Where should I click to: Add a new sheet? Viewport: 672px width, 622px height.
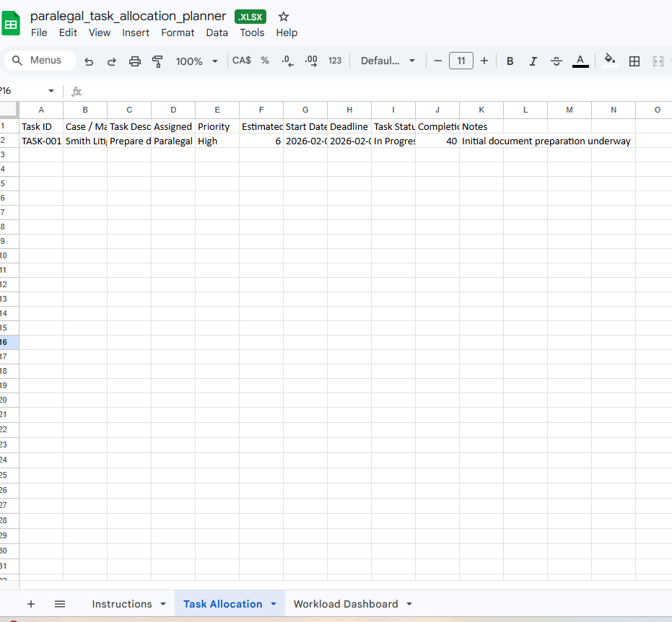(30, 603)
